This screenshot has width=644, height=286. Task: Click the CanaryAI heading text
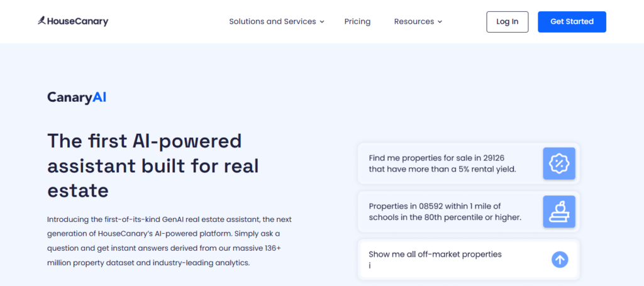coord(77,97)
